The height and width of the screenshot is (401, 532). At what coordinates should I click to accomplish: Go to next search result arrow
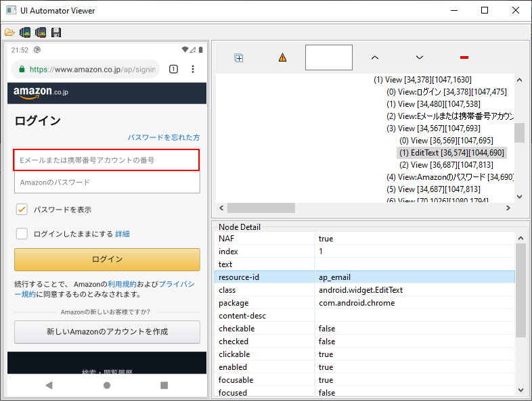click(420, 57)
